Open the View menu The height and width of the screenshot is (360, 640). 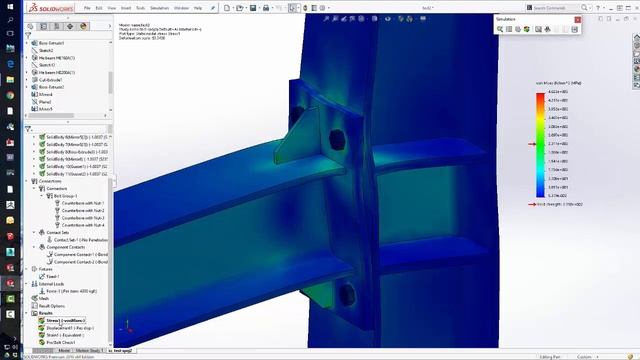(111, 8)
